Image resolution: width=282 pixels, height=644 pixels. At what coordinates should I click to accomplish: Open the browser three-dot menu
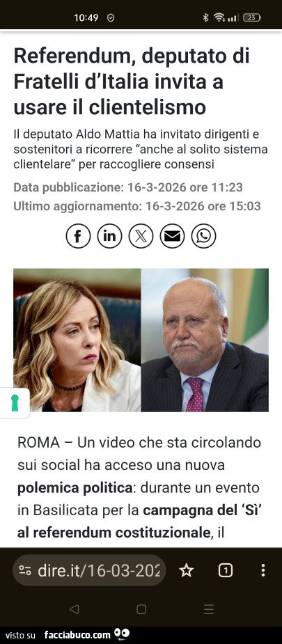[x=263, y=570]
